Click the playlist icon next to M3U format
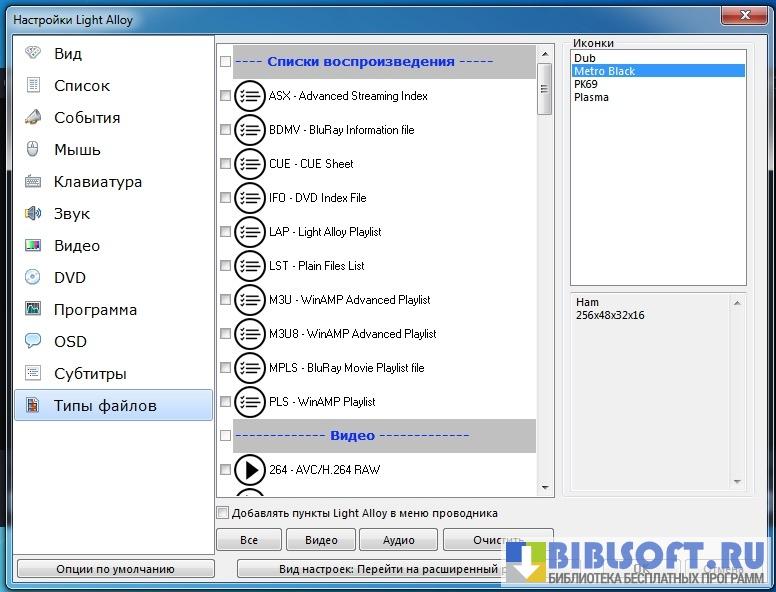This screenshot has height=592, width=776. pyautogui.click(x=249, y=300)
